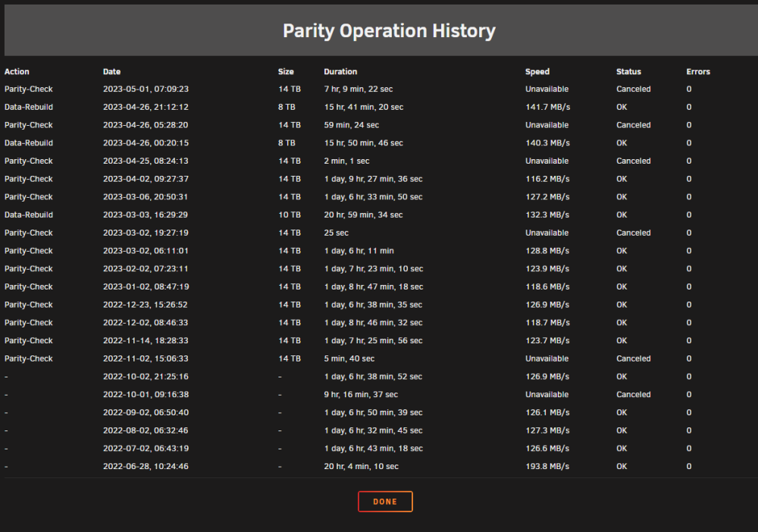Select duration '59 min, 24 sec'
This screenshot has height=532, width=758.
352,125
